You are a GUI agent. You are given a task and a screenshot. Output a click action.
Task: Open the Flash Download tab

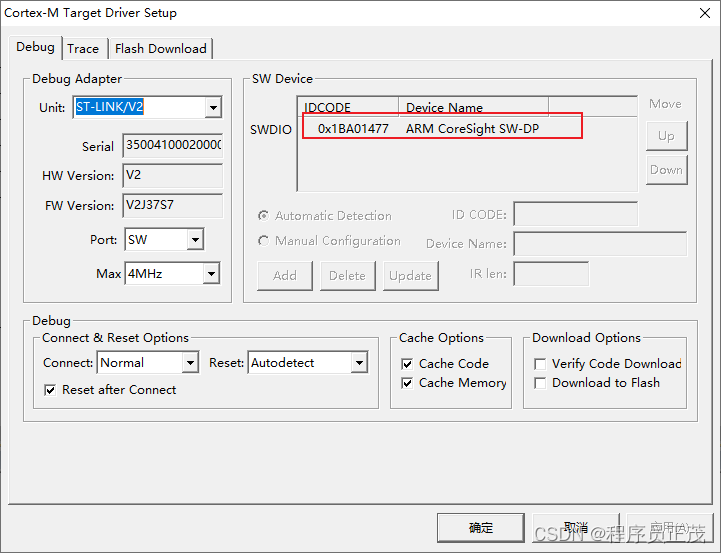click(x=160, y=49)
